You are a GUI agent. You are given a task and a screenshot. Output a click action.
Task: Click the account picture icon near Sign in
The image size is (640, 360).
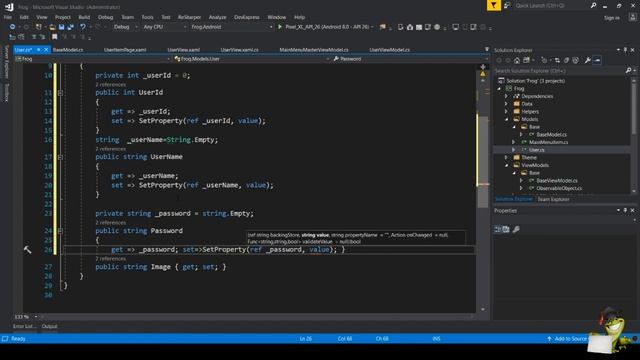633,17
